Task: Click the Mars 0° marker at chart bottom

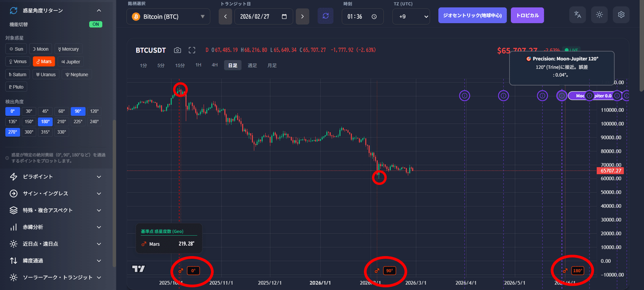Action: (193, 271)
